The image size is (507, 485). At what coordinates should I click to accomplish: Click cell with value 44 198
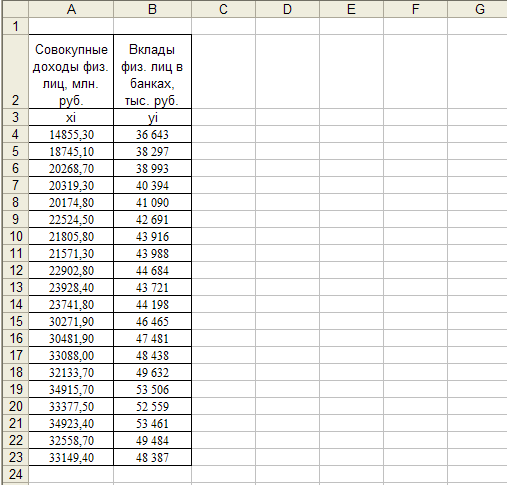(x=152, y=304)
